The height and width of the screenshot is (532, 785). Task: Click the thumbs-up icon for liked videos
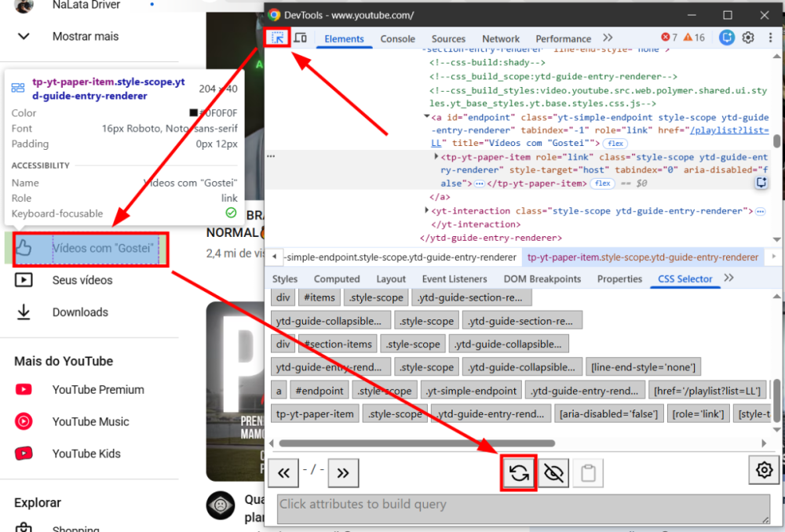point(24,248)
